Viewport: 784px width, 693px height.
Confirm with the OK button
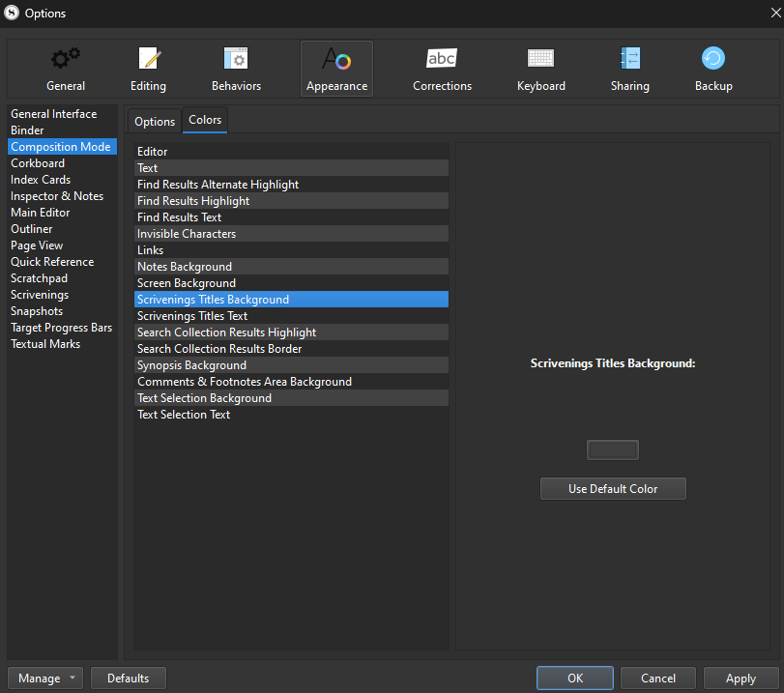click(575, 678)
